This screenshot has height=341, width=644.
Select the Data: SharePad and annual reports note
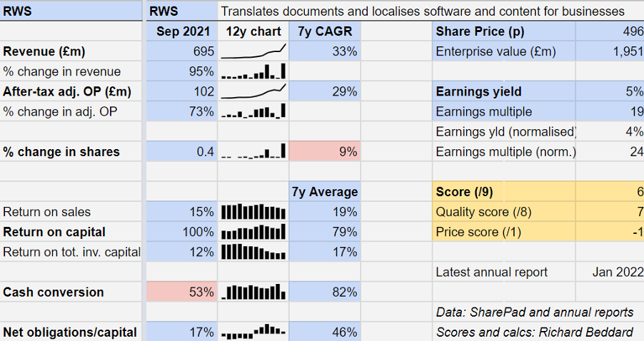click(535, 312)
